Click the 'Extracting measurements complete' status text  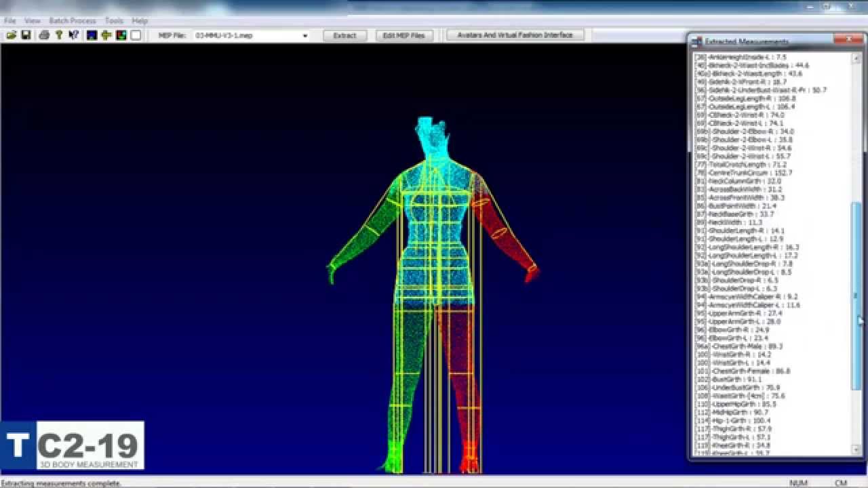[x=61, y=483]
